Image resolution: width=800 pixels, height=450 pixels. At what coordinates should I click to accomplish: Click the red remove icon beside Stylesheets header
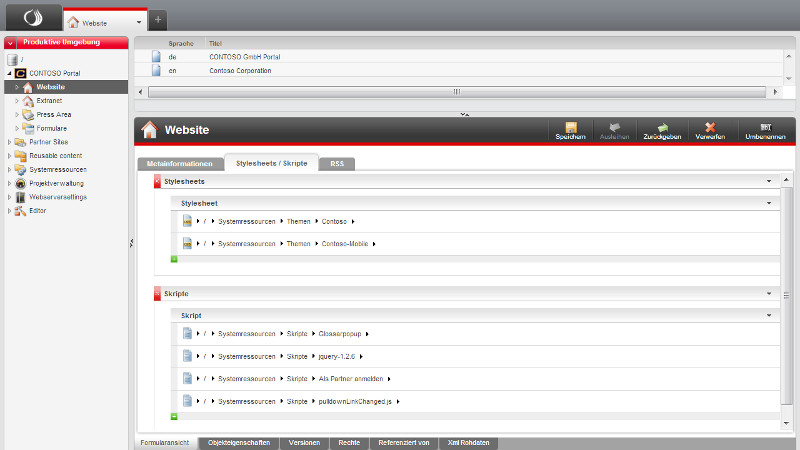[157, 181]
